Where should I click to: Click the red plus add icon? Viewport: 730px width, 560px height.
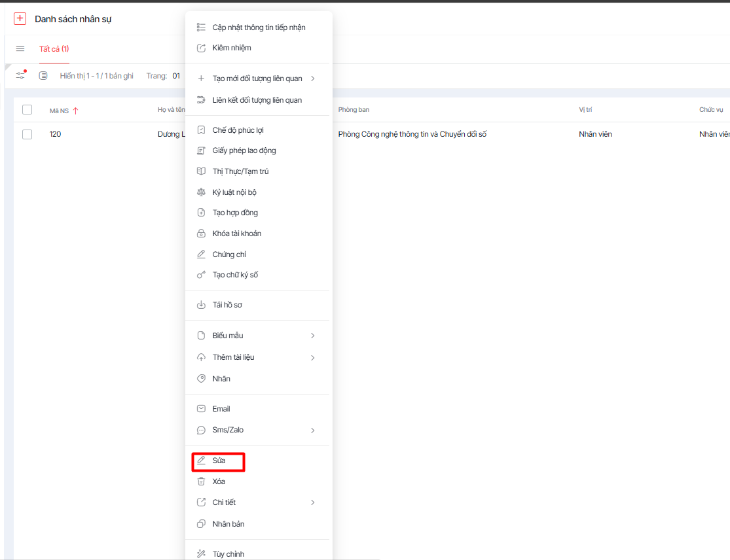pyautogui.click(x=20, y=19)
